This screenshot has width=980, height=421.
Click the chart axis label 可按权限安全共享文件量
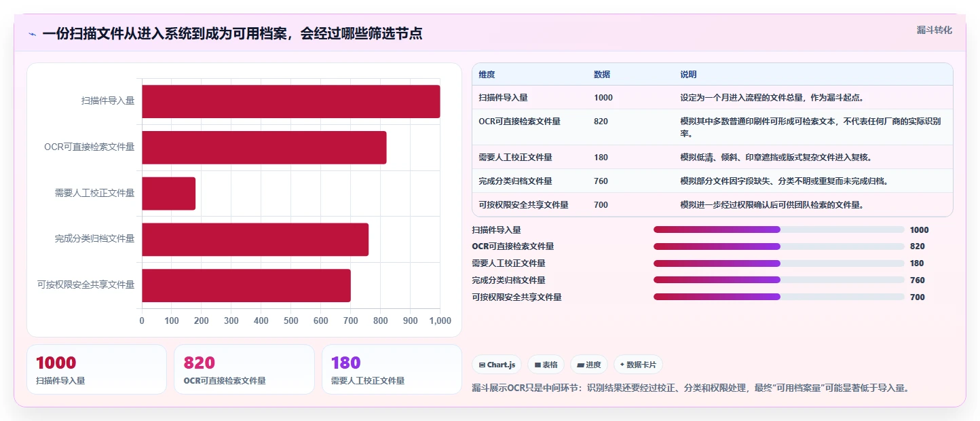coord(86,285)
